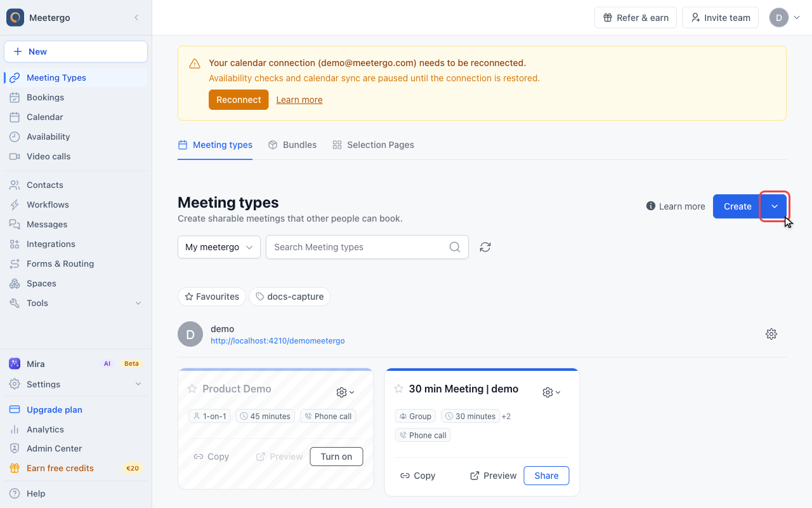Open Messages in the sidebar
This screenshot has width=812, height=508.
coord(76,224)
